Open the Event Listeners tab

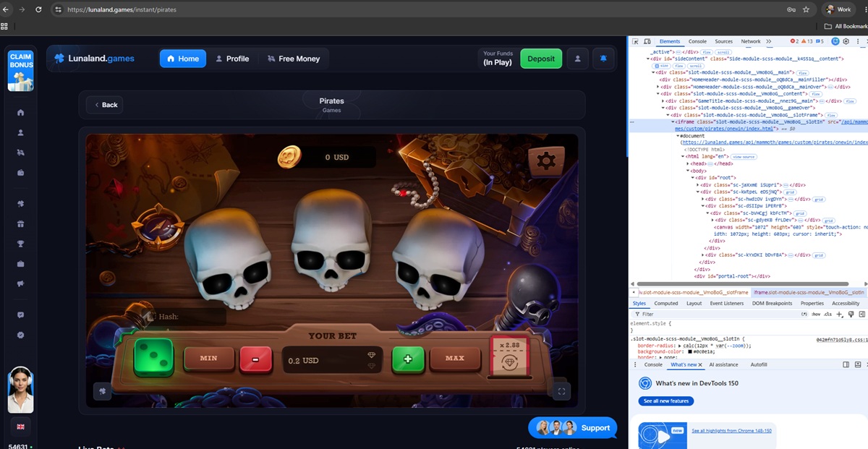click(726, 304)
